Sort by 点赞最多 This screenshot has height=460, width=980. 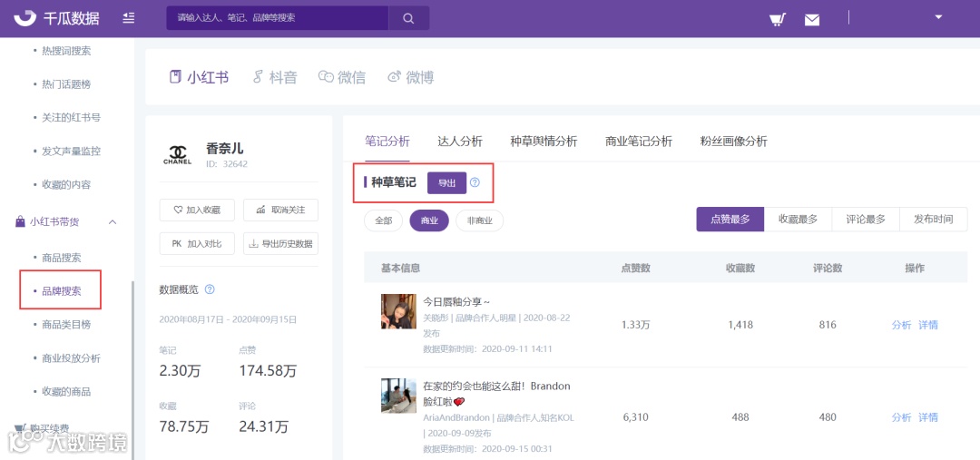(x=730, y=220)
